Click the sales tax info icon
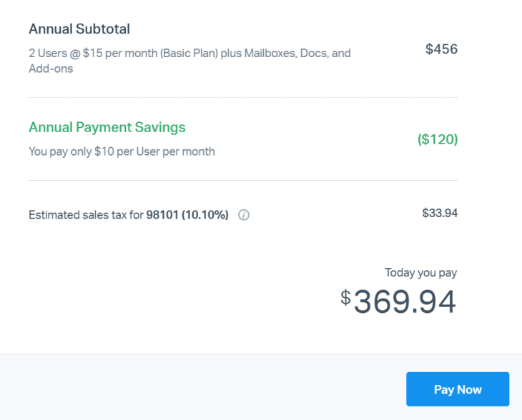 click(243, 215)
